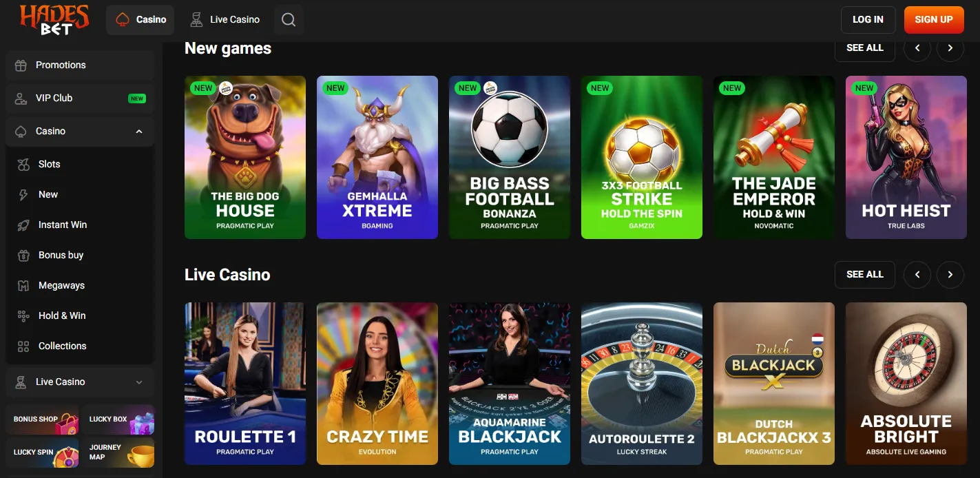Show previous New games carousel page
Image resolution: width=980 pixels, height=478 pixels.
(x=917, y=48)
